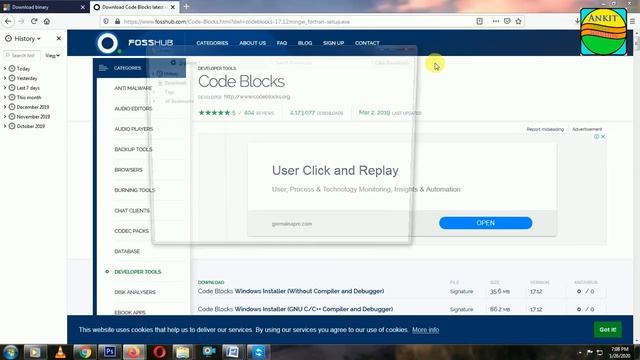Open SIGN UP in navigation
The width and height of the screenshot is (640, 360).
(x=333, y=43)
